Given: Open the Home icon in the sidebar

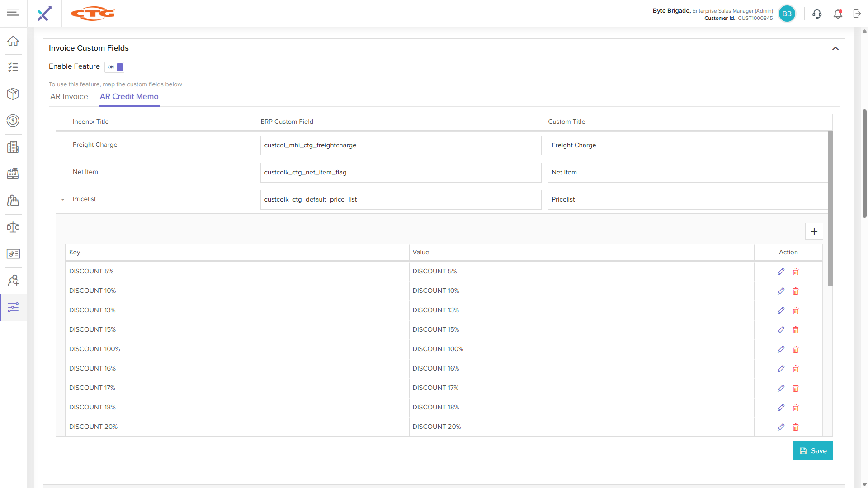Looking at the screenshot, I should (13, 41).
